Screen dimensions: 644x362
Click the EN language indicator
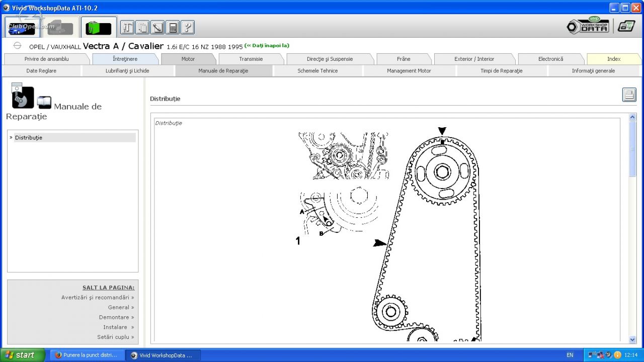click(x=570, y=355)
